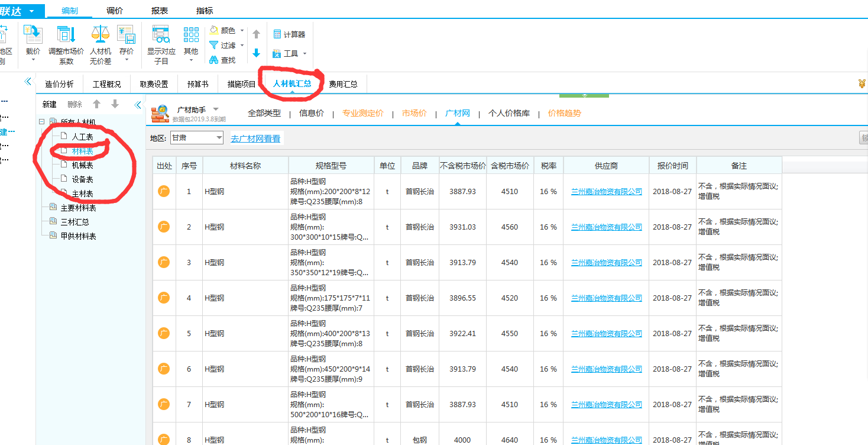Select 机械表 in the tree
This screenshot has height=445, width=868.
tap(83, 165)
